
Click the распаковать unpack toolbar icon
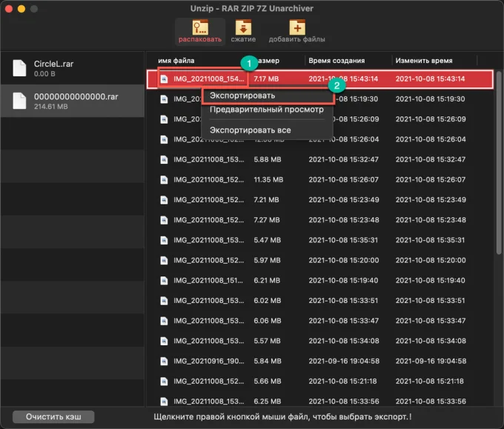pos(200,27)
